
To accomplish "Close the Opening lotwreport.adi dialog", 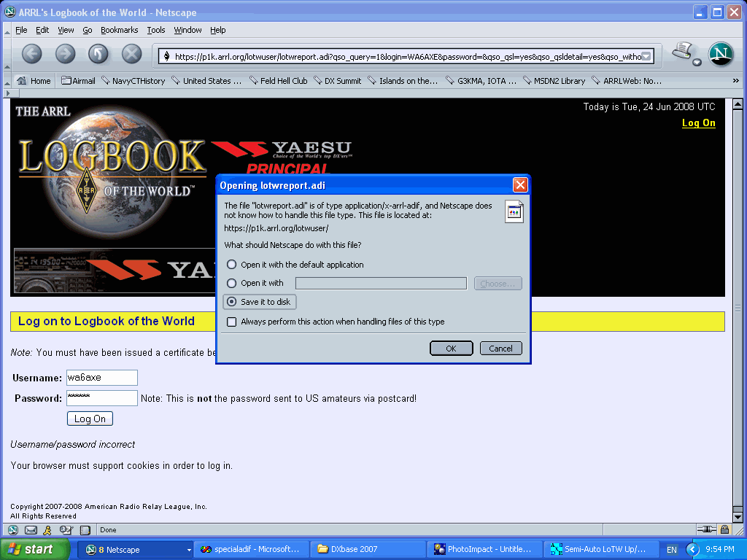I will coord(519,184).
